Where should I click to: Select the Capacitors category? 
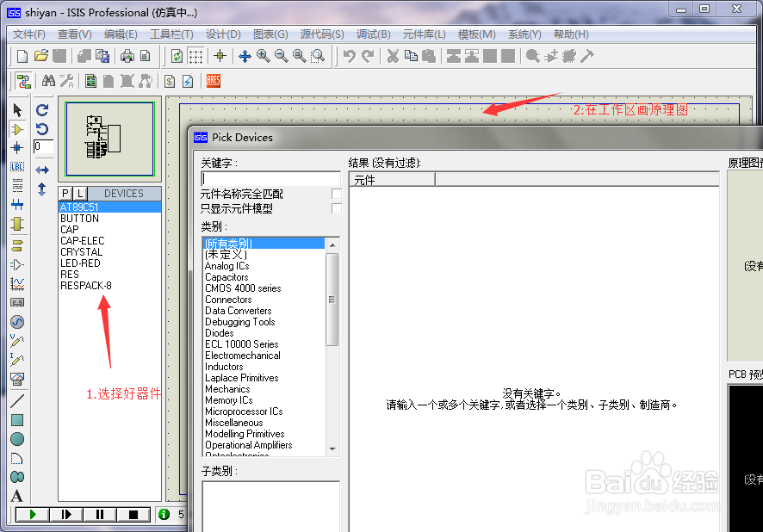pos(264,277)
